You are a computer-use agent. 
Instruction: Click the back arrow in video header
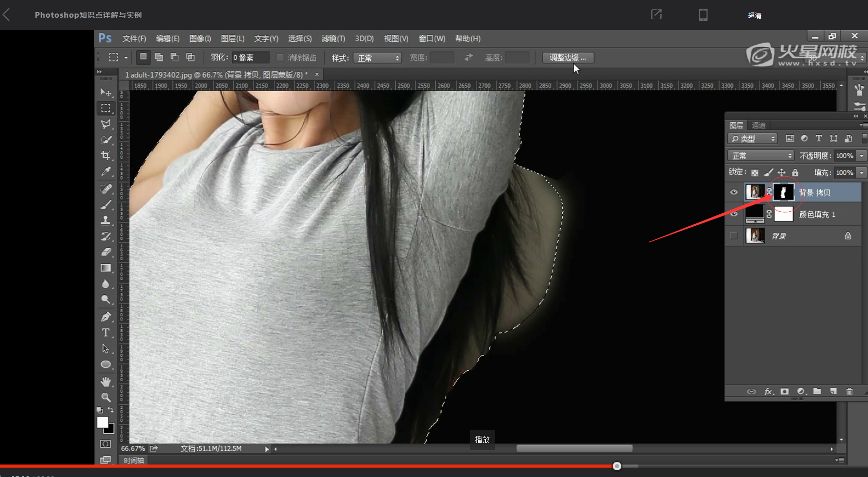[6, 15]
